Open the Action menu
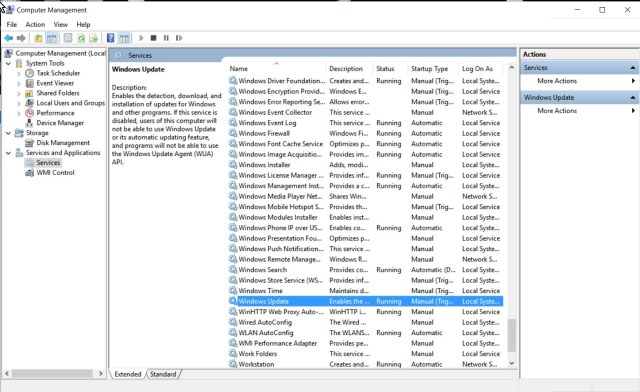Screen dimensions: 640x392 [x=35, y=24]
